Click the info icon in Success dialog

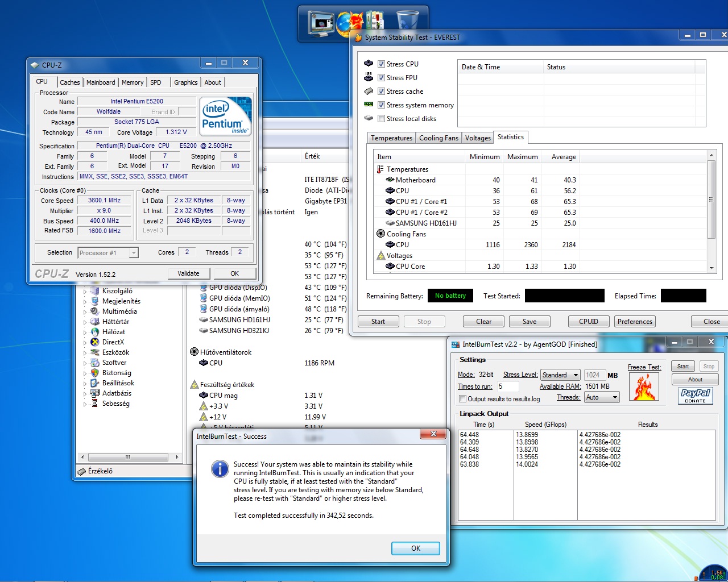tap(220, 469)
